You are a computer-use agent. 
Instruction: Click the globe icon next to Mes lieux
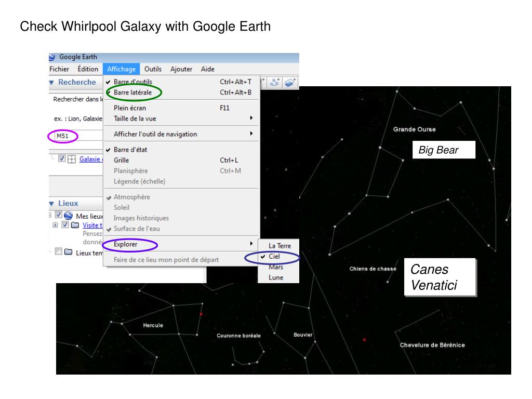(x=69, y=216)
